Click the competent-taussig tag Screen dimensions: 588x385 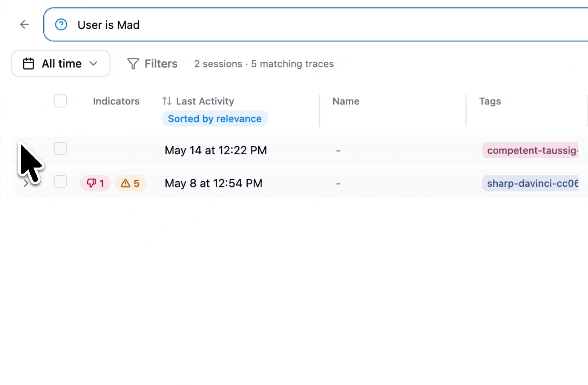(x=531, y=150)
